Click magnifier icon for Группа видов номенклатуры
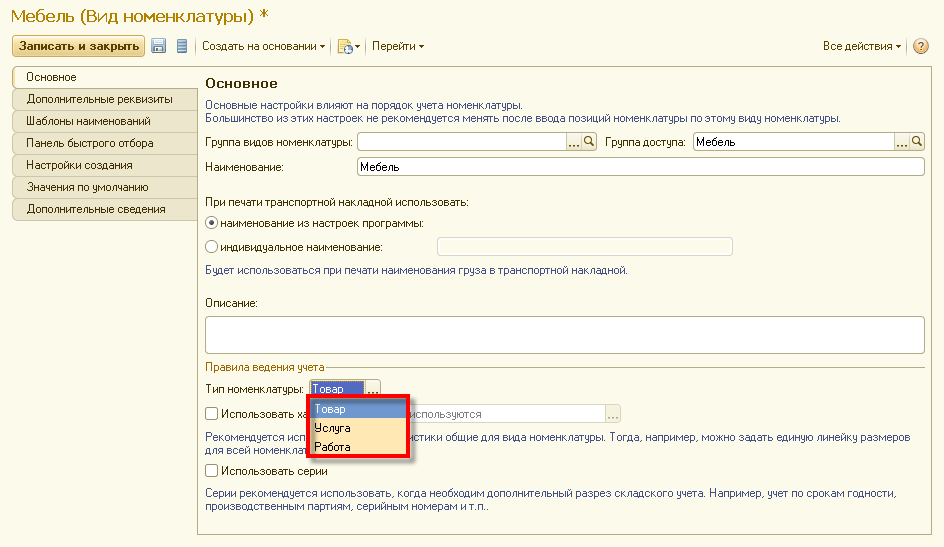The width and height of the screenshot is (944, 547). pos(589,141)
